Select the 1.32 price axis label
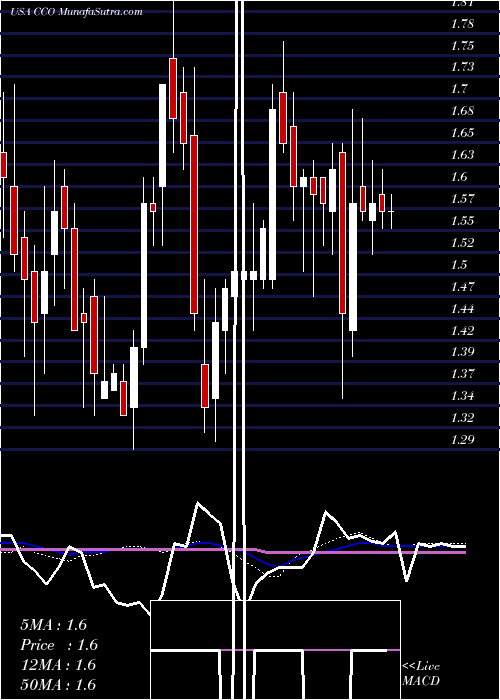The height and width of the screenshot is (700, 500). pyautogui.click(x=462, y=418)
